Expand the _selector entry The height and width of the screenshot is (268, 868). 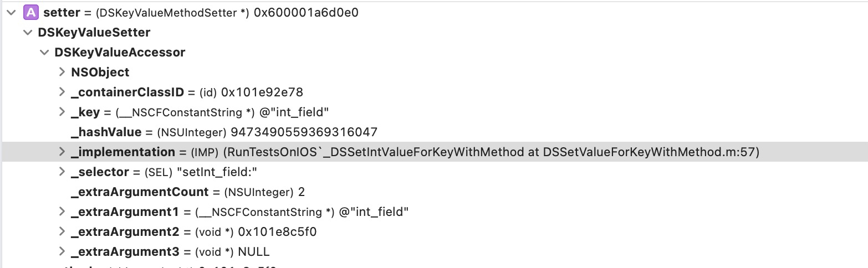coord(62,172)
